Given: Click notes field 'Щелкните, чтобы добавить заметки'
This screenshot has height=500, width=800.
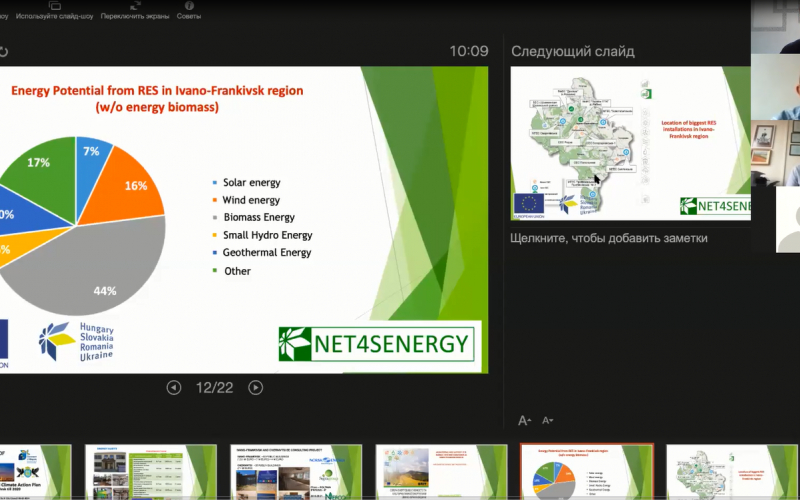Looking at the screenshot, I should [x=609, y=238].
